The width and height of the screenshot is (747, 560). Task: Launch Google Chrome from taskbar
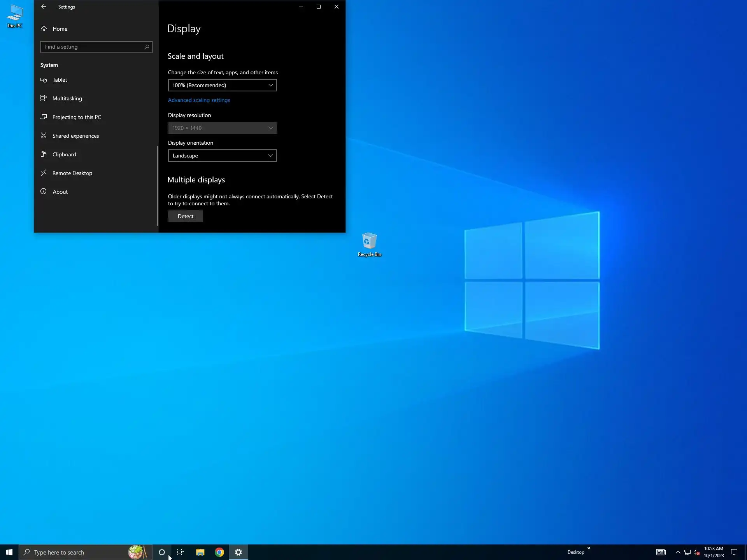219,552
